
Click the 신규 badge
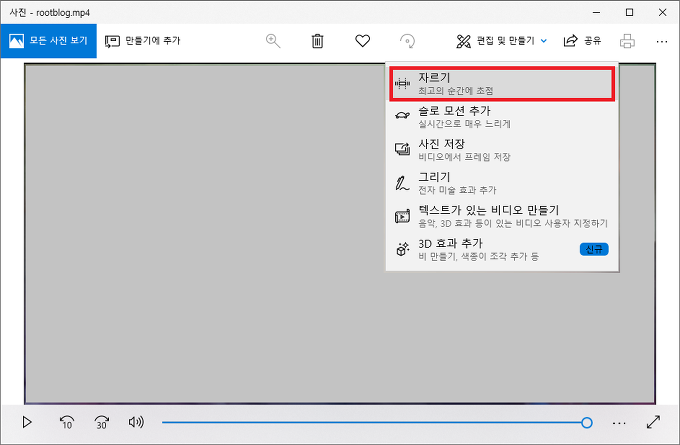click(x=594, y=249)
